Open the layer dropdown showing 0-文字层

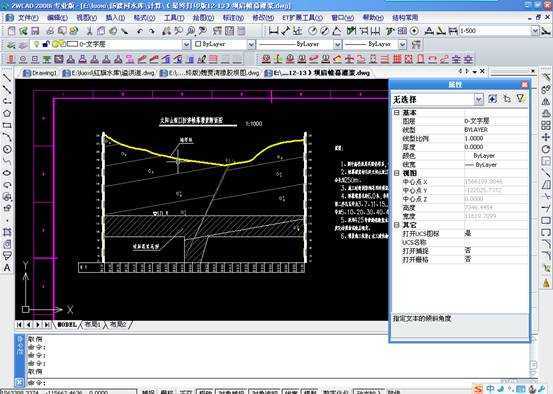coord(186,44)
